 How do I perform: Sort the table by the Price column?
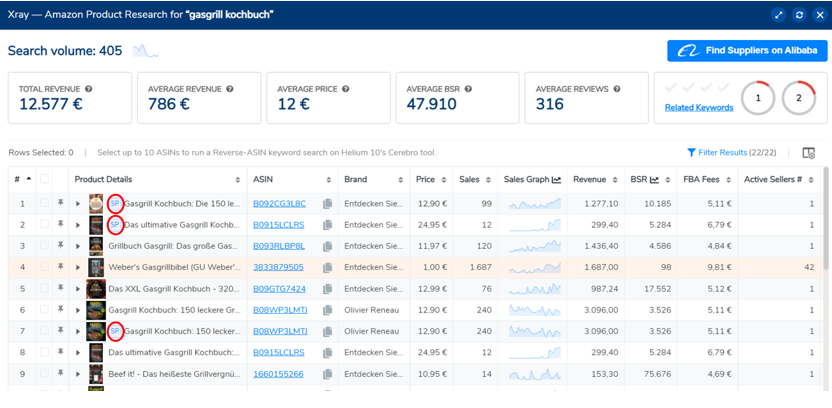(425, 180)
